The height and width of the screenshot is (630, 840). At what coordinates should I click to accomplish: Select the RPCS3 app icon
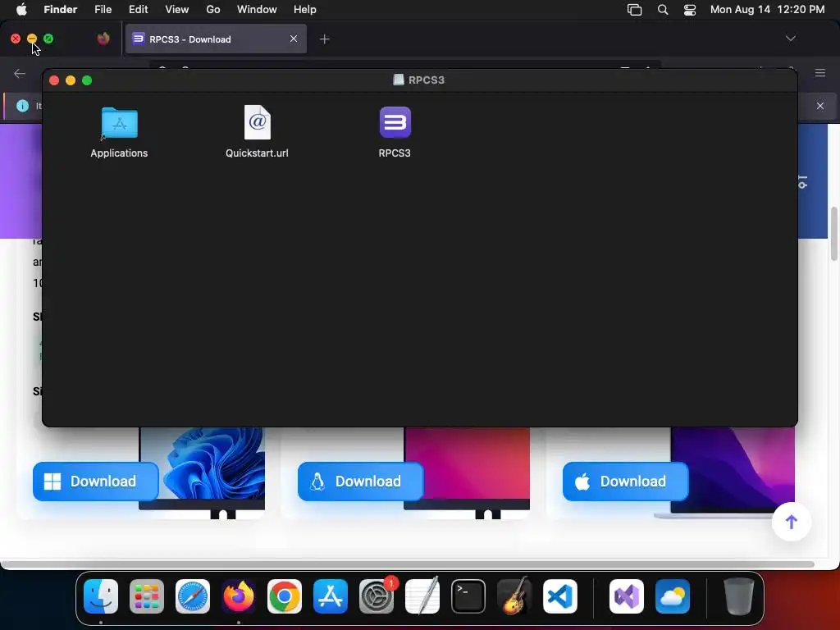[395, 122]
